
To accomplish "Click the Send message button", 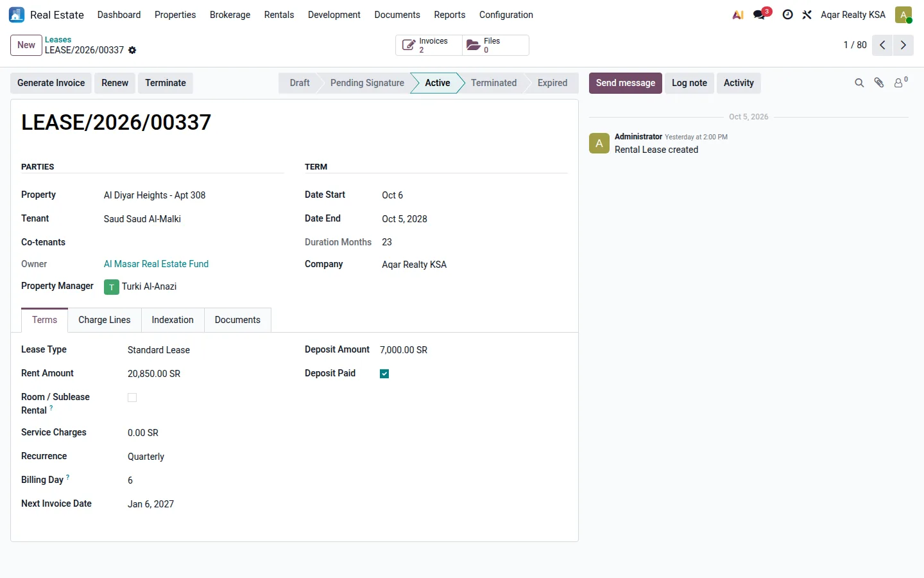I will pyautogui.click(x=626, y=83).
